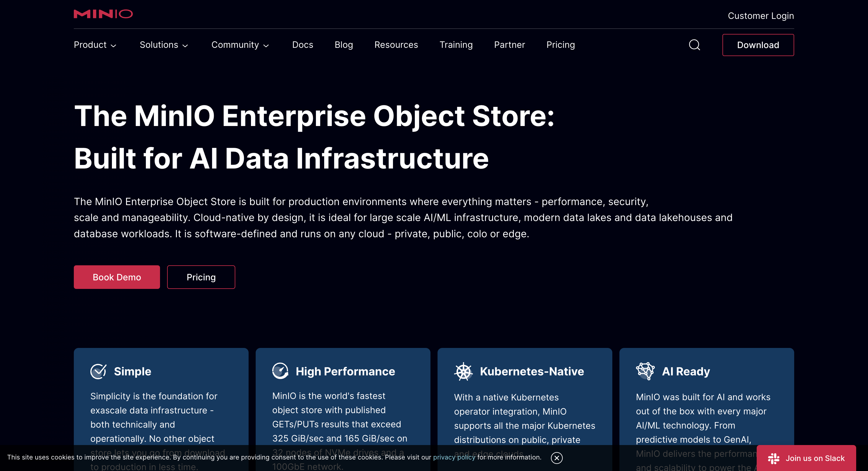Open the Resources menu item
868x471 pixels.
click(x=396, y=45)
